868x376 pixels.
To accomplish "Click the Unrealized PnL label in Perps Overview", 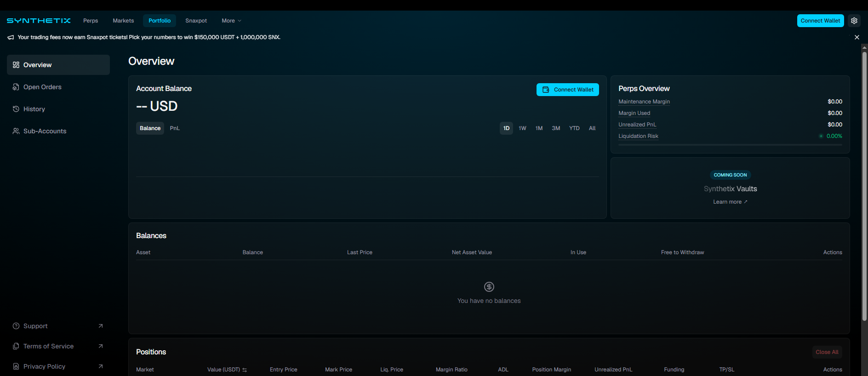I will 637,125.
